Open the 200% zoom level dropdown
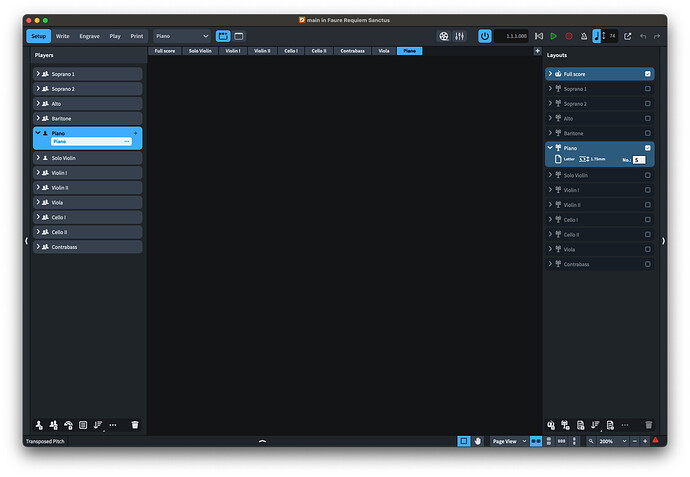690x477 pixels. [x=613, y=441]
